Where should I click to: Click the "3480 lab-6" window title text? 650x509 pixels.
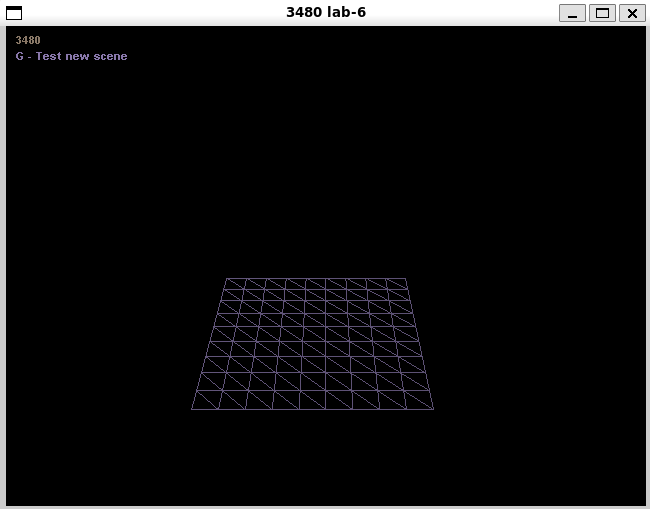[x=326, y=13]
